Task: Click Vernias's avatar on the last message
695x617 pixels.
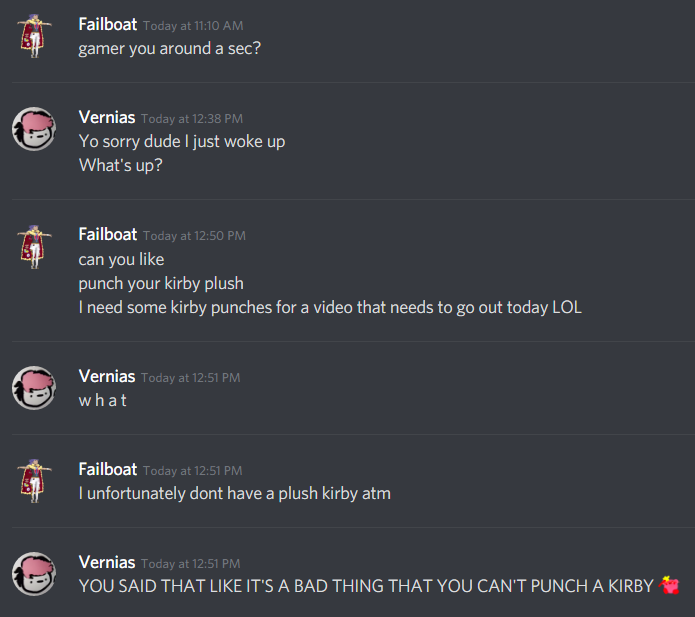Action: point(34,574)
